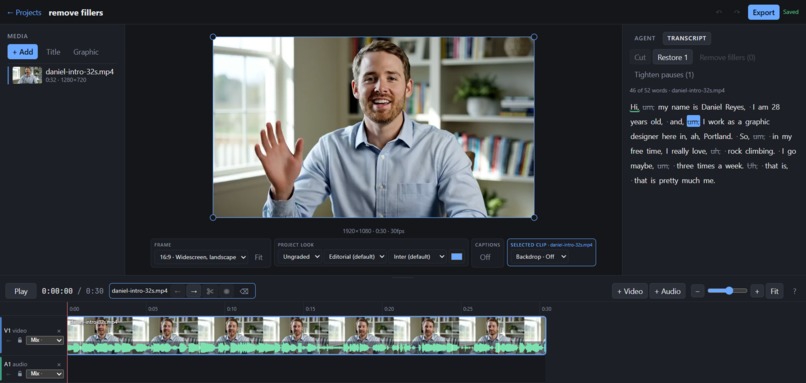Click the redo arrow near Export
Image resolution: width=806 pixels, height=383 pixels.
pyautogui.click(x=737, y=12)
